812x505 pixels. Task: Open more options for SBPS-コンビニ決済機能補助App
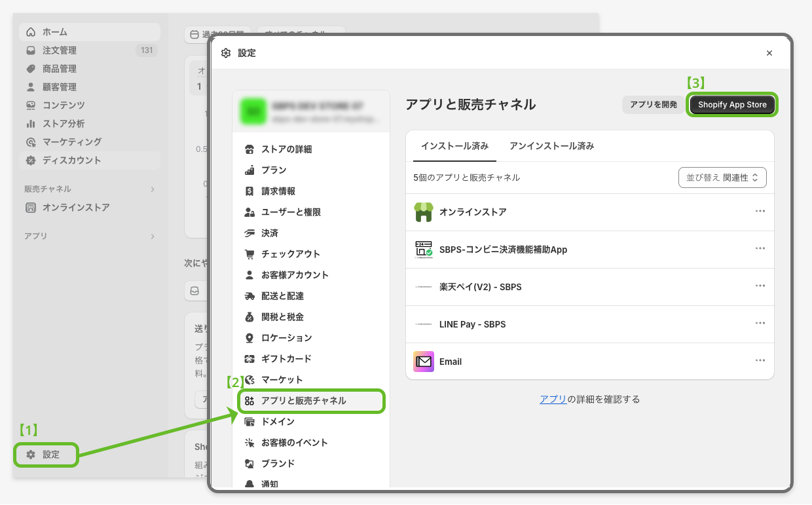[x=760, y=249]
